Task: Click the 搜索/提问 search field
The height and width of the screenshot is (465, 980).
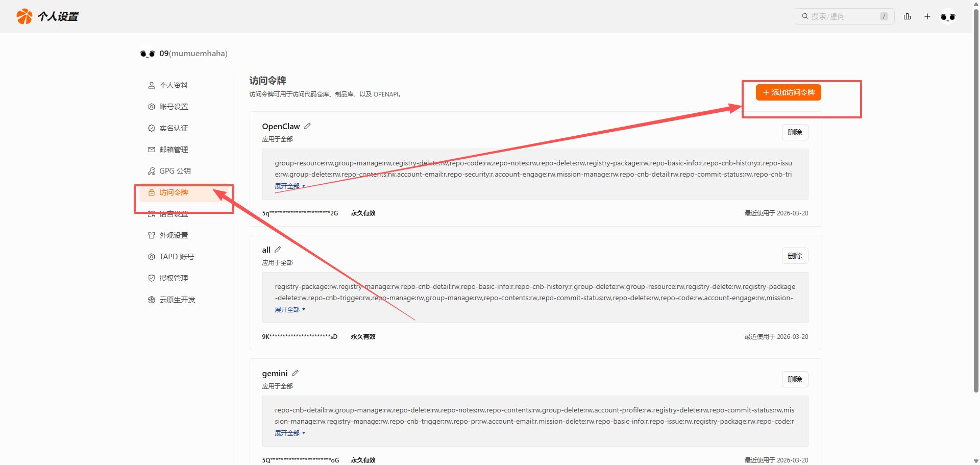Action: (842, 16)
